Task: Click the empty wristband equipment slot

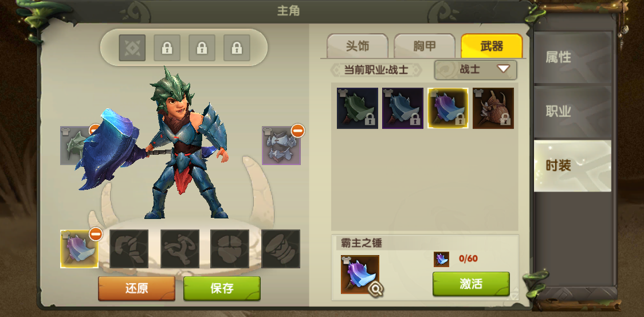Action: click(x=281, y=249)
